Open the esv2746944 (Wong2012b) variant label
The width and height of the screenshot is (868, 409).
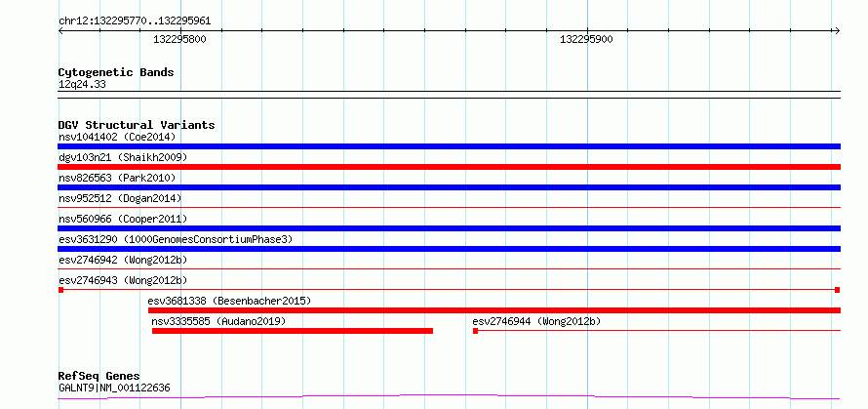tap(536, 321)
